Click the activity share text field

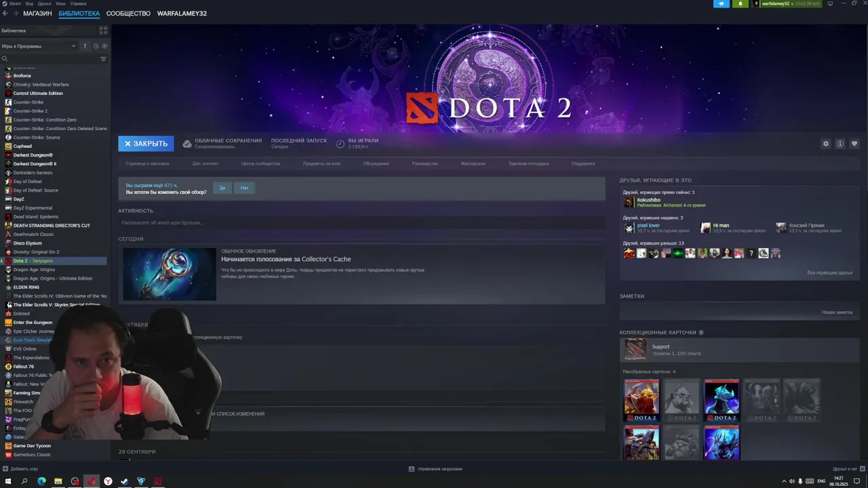pyautogui.click(x=361, y=222)
